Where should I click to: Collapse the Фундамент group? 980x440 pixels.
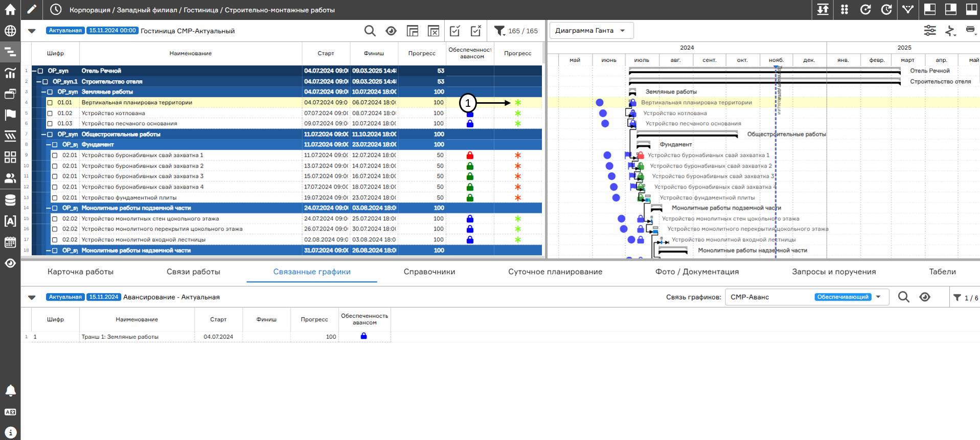[x=49, y=145]
